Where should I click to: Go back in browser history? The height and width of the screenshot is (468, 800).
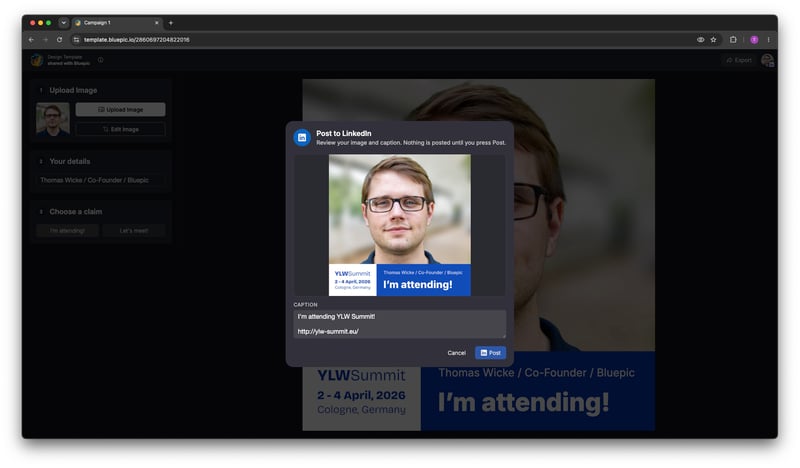click(32, 39)
